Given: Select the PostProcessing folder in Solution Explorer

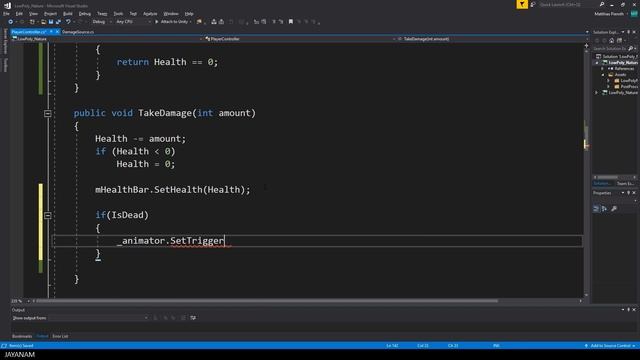Looking at the screenshot, I should (626, 87).
